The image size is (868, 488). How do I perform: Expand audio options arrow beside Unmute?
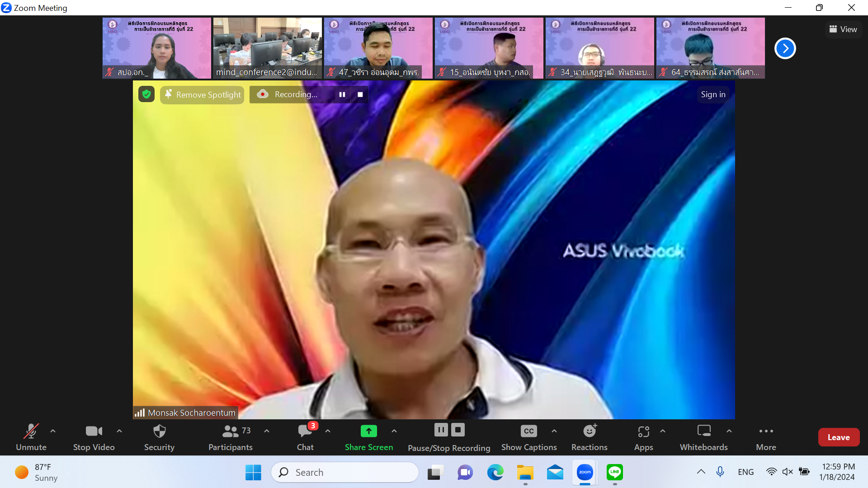53,431
